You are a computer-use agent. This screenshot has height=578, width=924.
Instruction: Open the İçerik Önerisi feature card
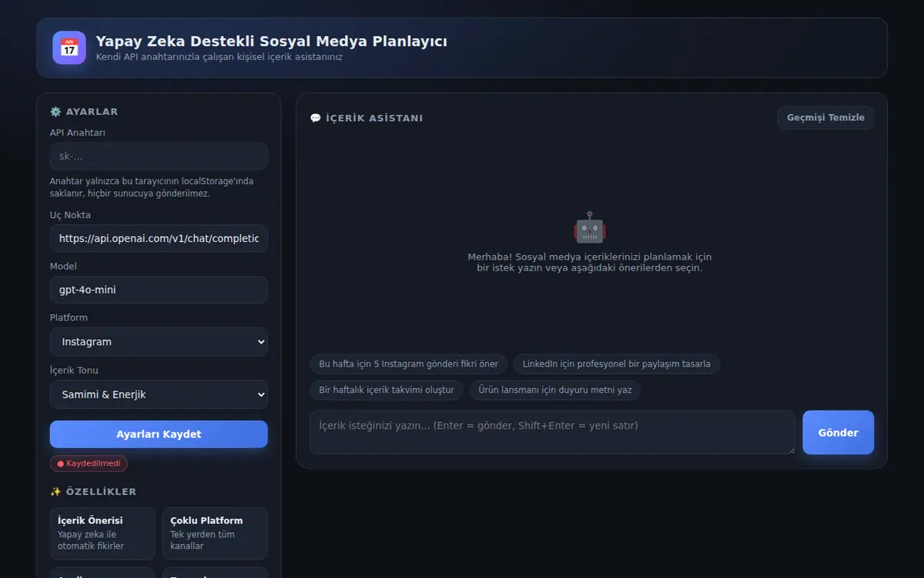click(x=102, y=533)
